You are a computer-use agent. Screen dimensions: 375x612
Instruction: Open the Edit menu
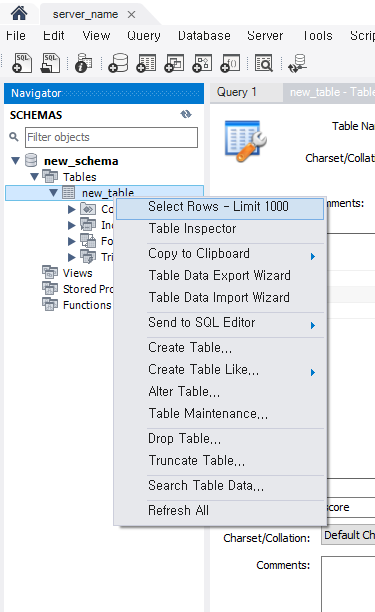tap(53, 36)
